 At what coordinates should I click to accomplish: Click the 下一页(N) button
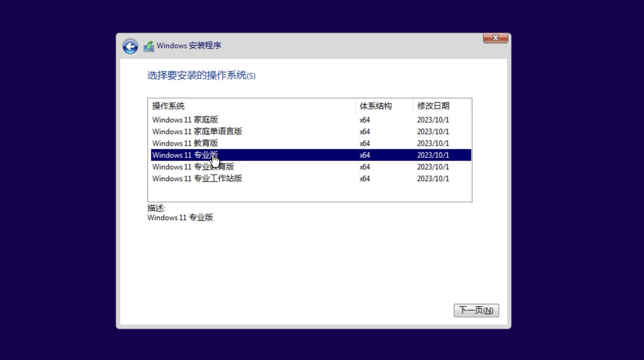pos(476,310)
